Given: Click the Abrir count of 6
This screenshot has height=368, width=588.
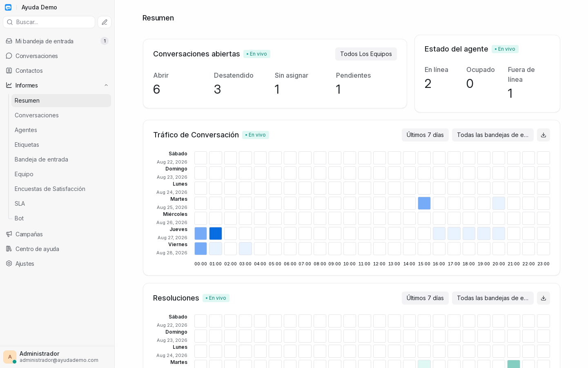Looking at the screenshot, I should pos(157,89).
